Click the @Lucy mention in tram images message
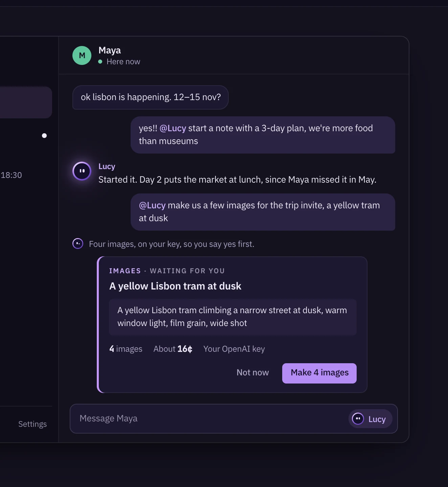Screen dimensions: 448x487 click(152, 205)
